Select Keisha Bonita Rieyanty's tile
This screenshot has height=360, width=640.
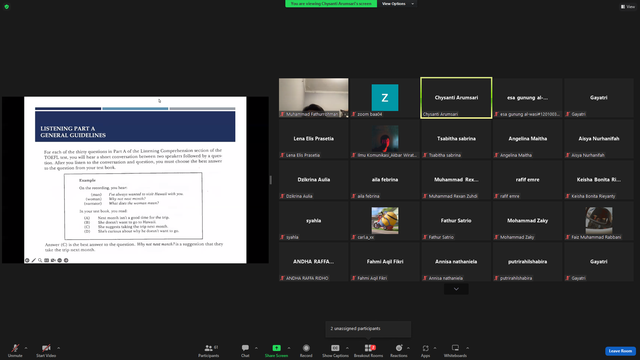click(599, 180)
